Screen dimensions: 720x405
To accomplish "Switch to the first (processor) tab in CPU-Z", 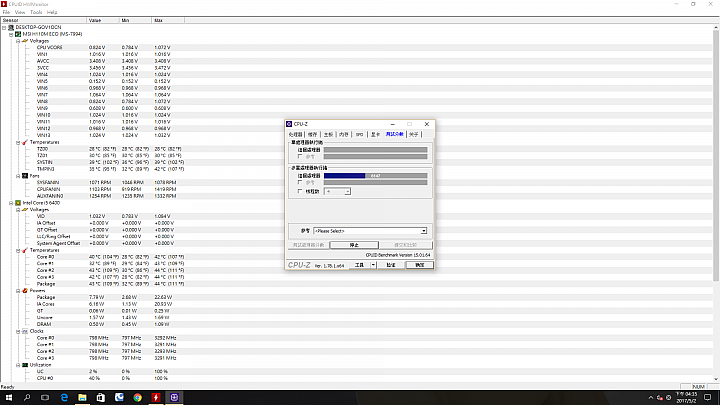I will (x=296, y=135).
